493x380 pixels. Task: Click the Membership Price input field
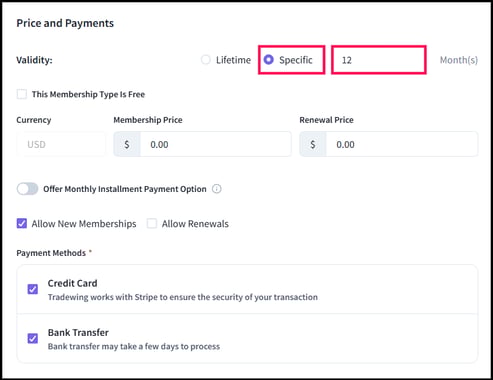[x=215, y=144]
